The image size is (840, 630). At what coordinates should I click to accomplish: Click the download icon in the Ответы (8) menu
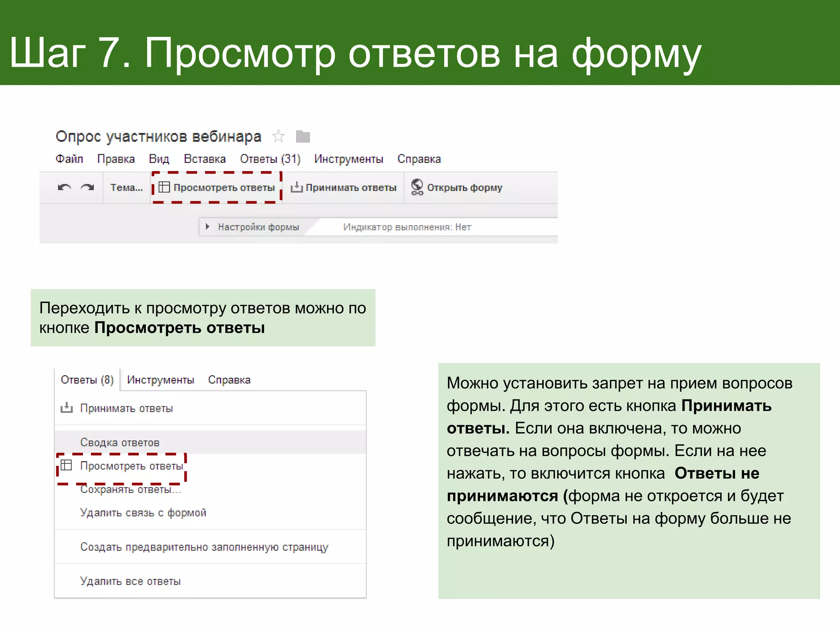[x=66, y=408]
